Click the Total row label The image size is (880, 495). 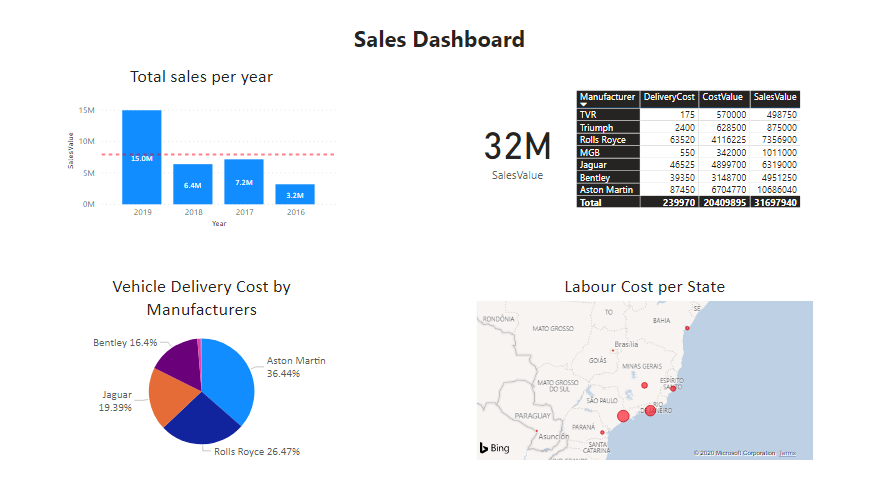(x=608, y=203)
